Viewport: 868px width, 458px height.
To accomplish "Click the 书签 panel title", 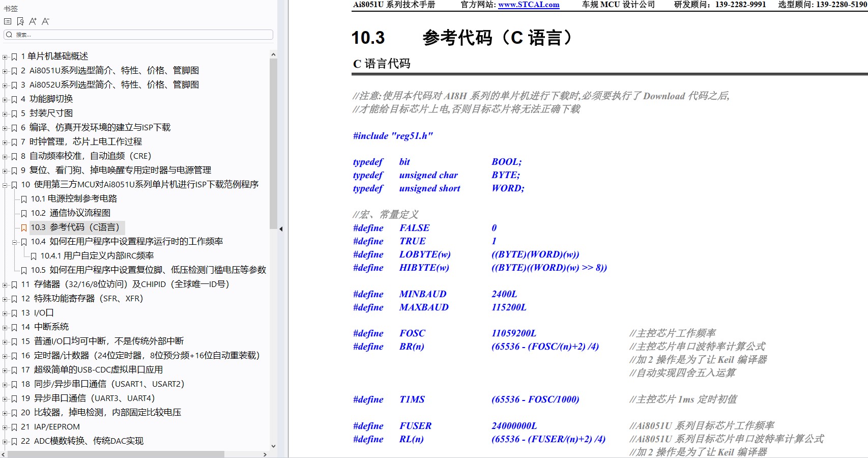I will (x=11, y=9).
